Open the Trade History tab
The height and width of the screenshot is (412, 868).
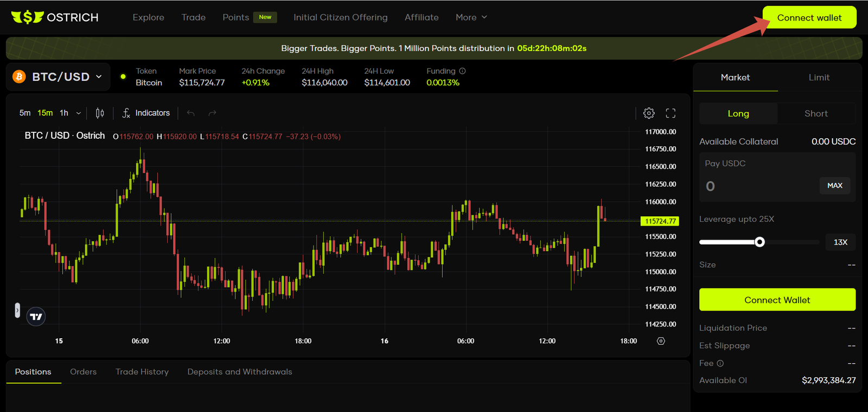coord(142,372)
